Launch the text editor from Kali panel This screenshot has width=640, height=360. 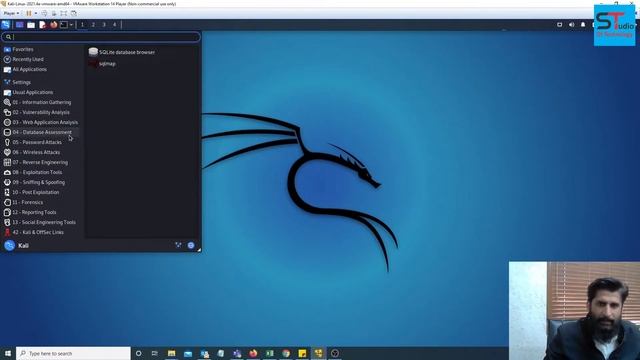pos(42,25)
